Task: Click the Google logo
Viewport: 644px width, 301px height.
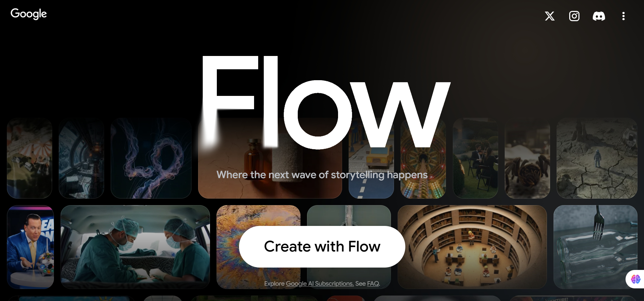Action: coord(29,14)
